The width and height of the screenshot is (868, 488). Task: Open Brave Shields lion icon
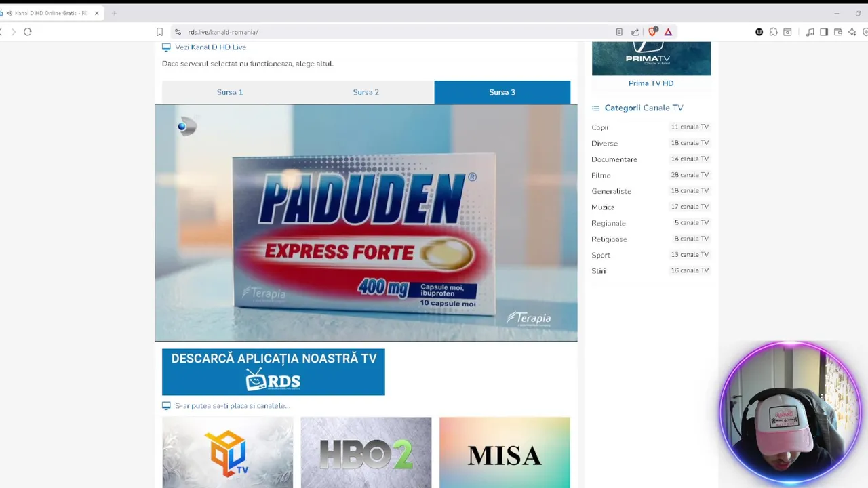point(652,32)
